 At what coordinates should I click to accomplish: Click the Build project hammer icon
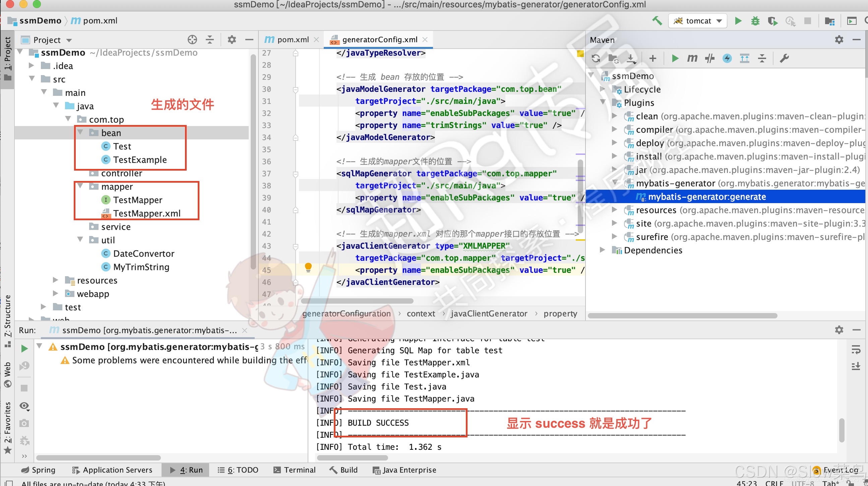click(657, 21)
